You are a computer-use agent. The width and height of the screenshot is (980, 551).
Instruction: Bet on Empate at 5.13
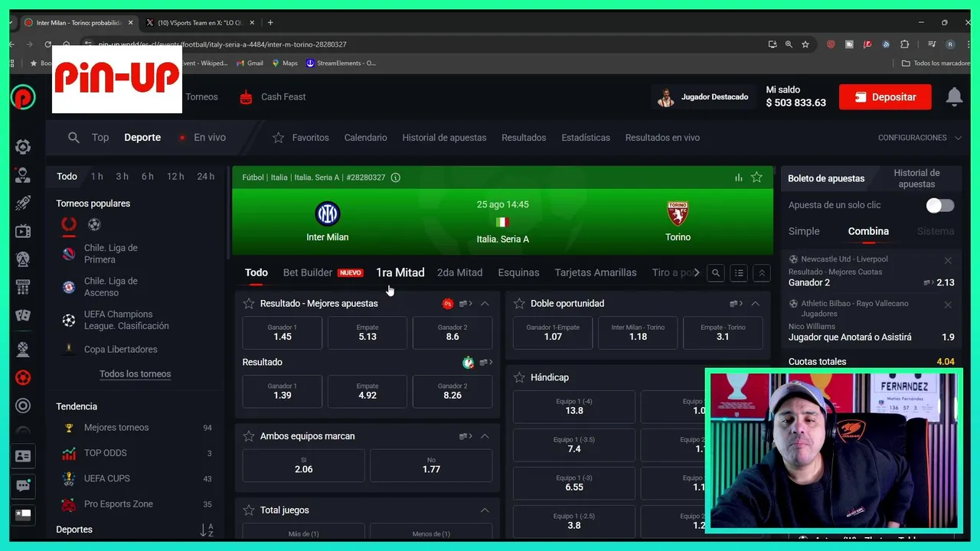(367, 333)
